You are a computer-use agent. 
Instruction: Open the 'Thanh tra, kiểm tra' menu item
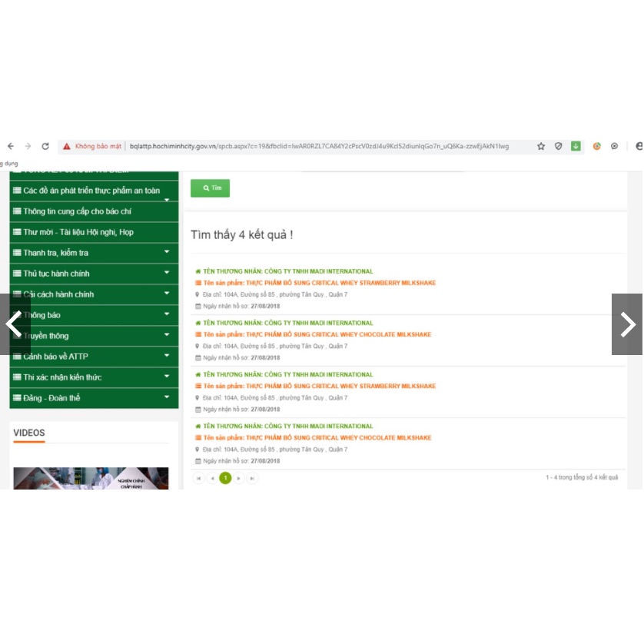coord(56,253)
